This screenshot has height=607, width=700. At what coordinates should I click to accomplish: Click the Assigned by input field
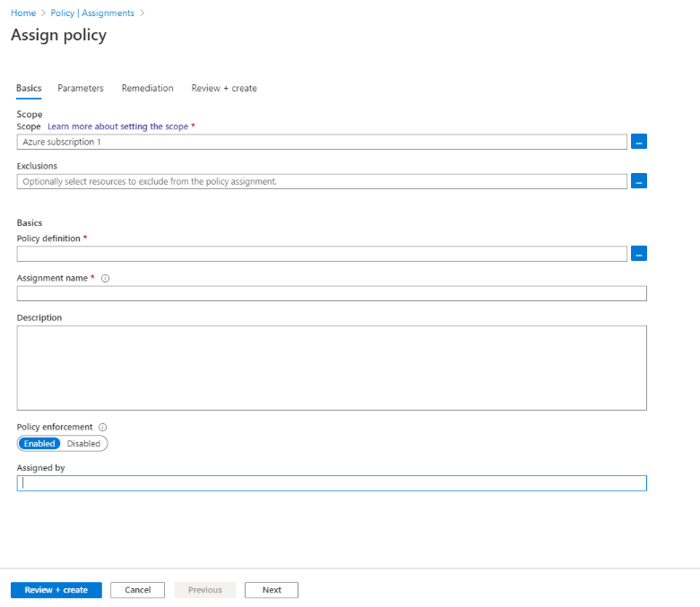tap(332, 483)
